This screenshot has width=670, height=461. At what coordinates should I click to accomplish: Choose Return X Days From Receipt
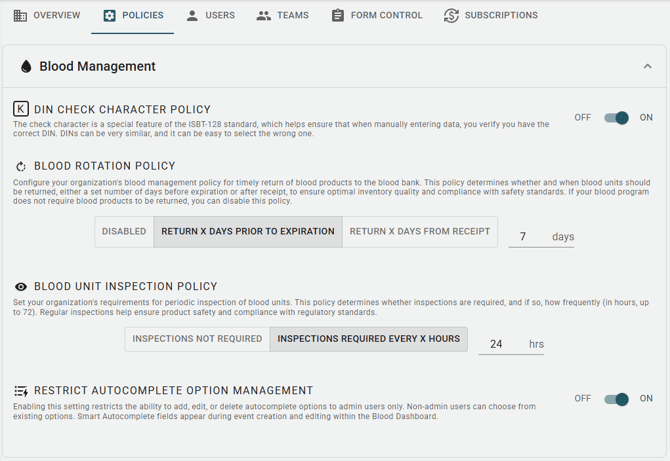420,232
